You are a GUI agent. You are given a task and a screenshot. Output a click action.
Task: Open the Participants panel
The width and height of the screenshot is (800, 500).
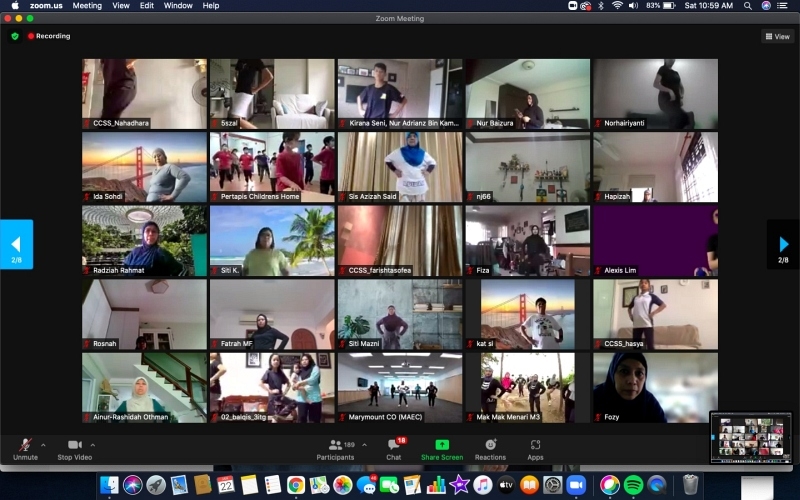click(335, 450)
